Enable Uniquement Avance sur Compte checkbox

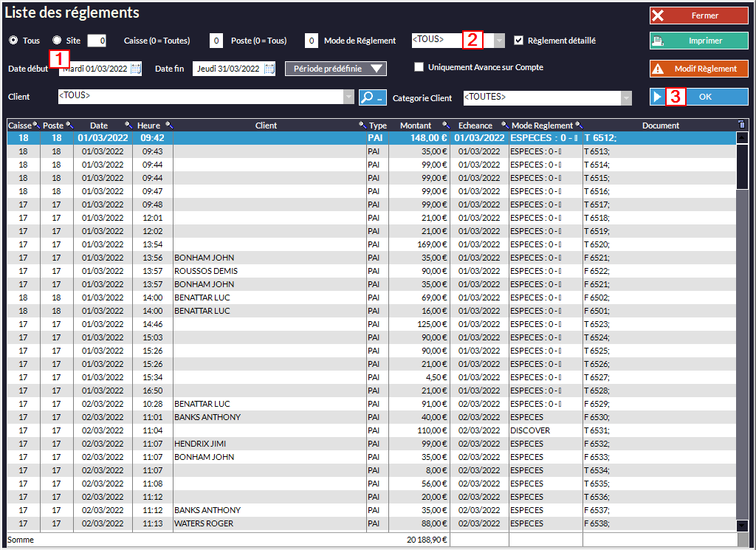[x=419, y=67]
